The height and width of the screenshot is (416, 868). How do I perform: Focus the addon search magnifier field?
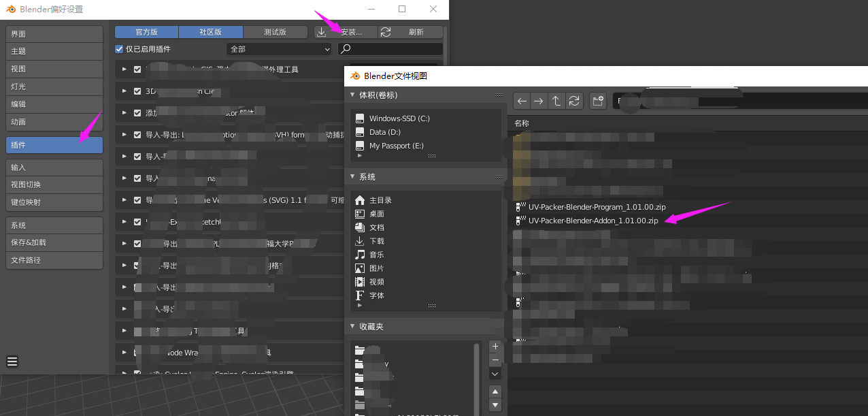pyautogui.click(x=390, y=49)
